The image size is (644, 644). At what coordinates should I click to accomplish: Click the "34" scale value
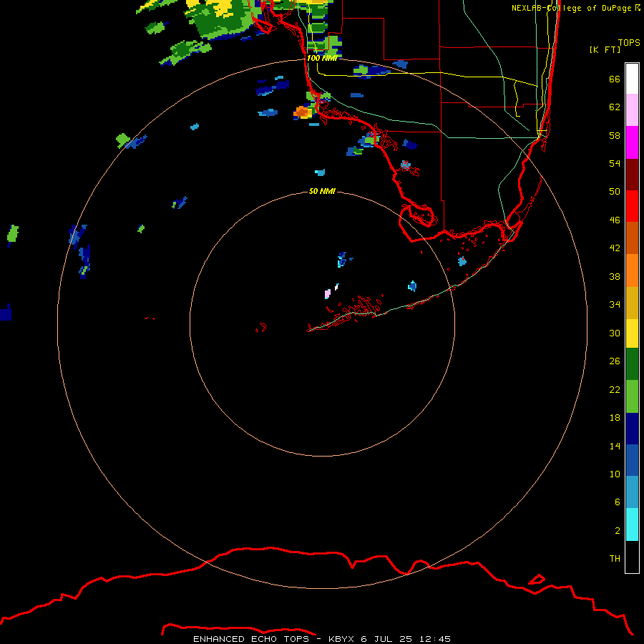point(615,304)
